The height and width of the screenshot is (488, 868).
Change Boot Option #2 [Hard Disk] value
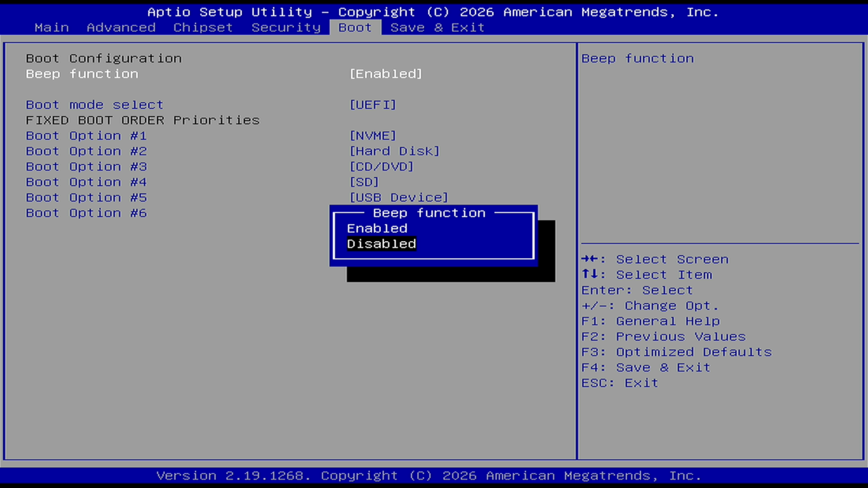(395, 151)
